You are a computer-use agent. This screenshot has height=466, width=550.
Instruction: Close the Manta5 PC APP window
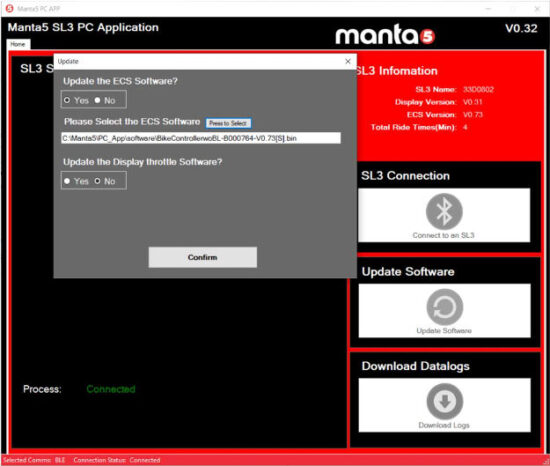point(537,9)
